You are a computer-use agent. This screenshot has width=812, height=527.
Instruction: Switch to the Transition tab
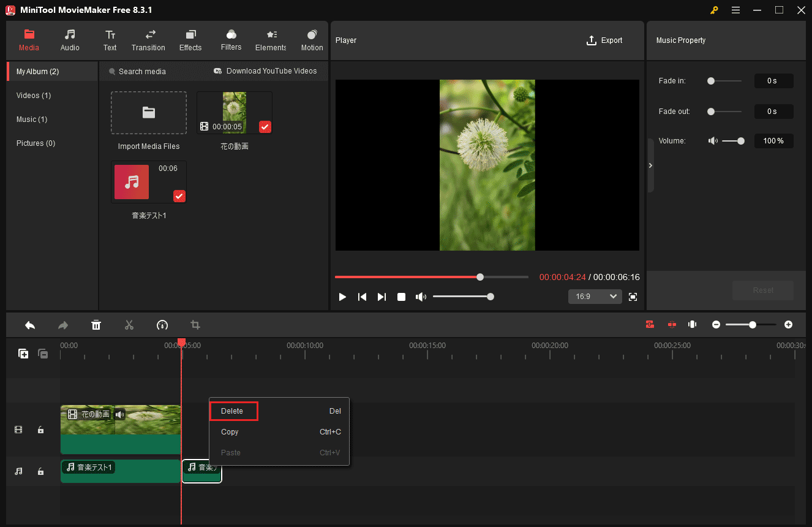pos(148,40)
